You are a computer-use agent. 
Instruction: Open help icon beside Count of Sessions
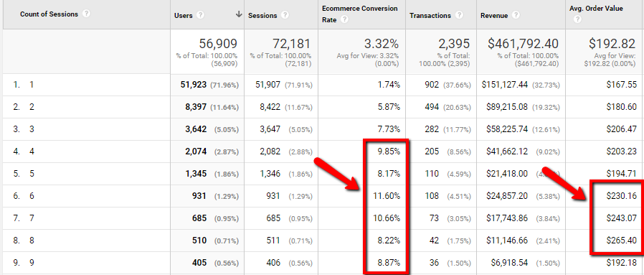coord(86,14)
